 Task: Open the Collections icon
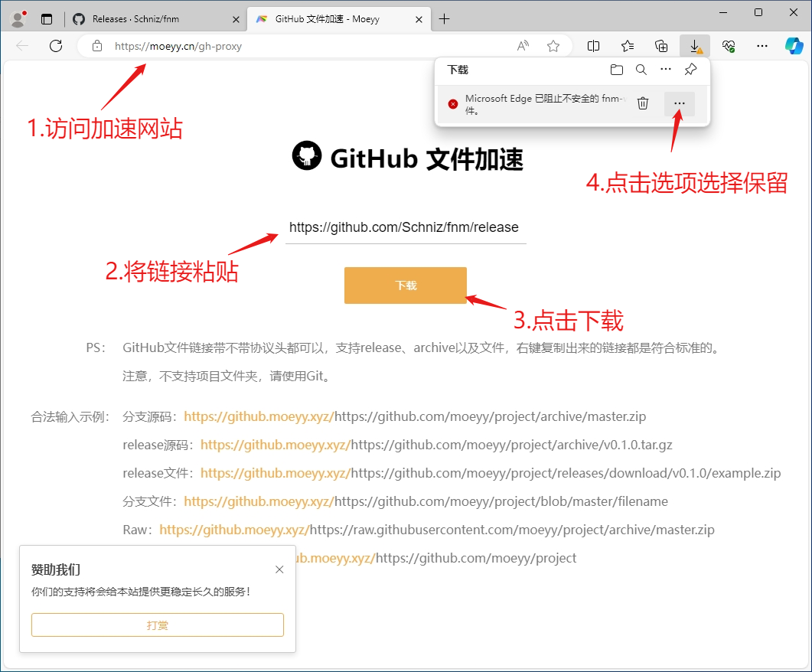(x=661, y=46)
